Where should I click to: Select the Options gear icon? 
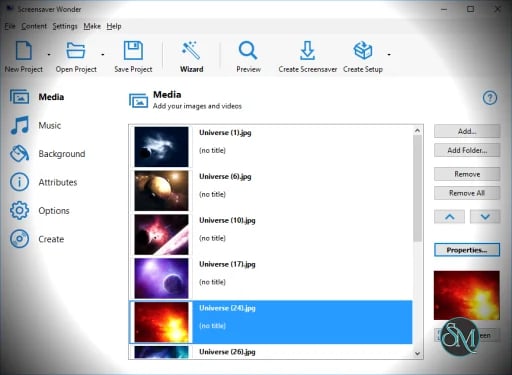click(x=19, y=210)
